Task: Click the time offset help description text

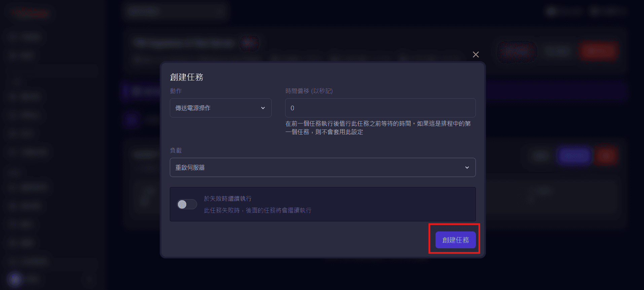Action: [378, 128]
